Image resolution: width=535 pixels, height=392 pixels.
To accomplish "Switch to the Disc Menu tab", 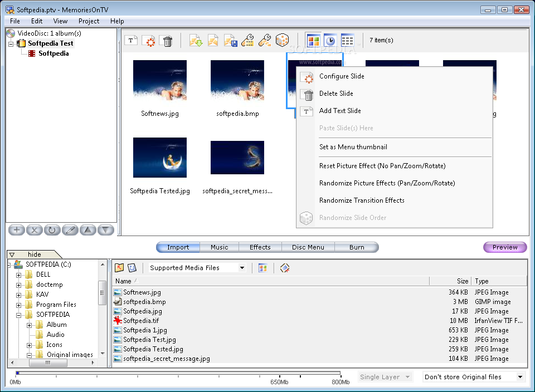I will point(308,247).
